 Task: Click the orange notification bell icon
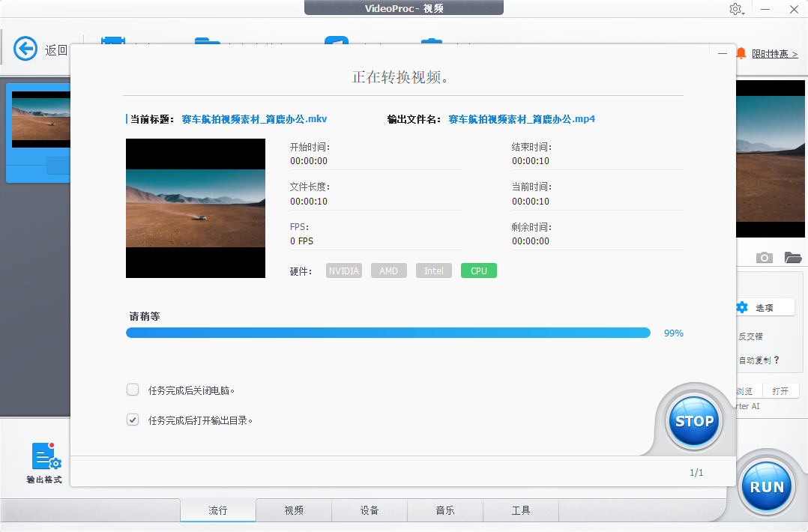(x=741, y=53)
